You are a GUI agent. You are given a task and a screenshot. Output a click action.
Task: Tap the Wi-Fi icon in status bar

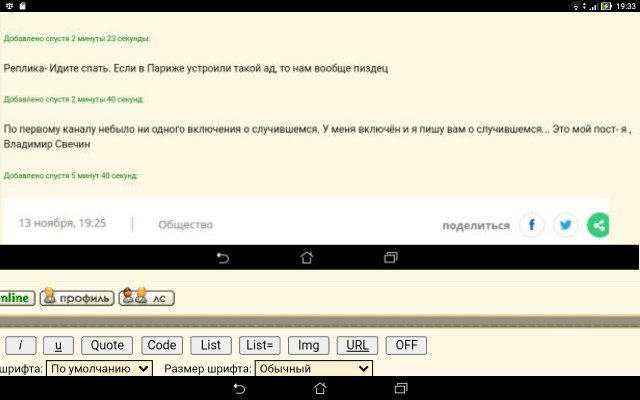click(x=575, y=6)
